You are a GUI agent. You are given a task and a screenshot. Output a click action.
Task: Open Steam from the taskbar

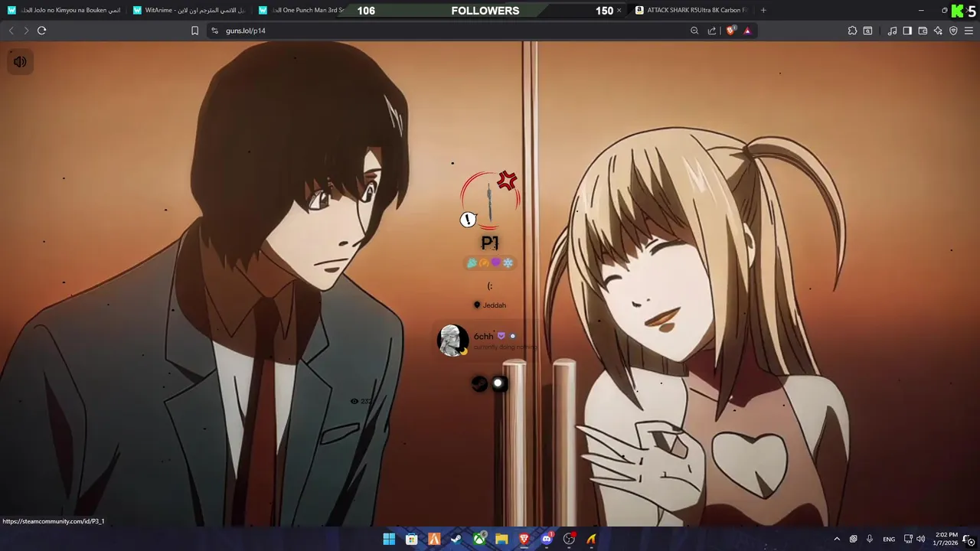coord(456,539)
